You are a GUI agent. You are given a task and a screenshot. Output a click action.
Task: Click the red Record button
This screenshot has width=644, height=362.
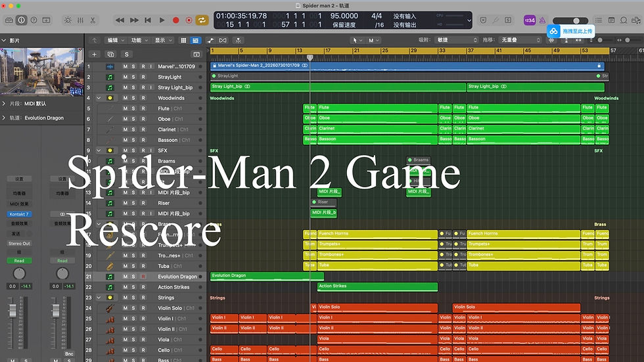[176, 20]
